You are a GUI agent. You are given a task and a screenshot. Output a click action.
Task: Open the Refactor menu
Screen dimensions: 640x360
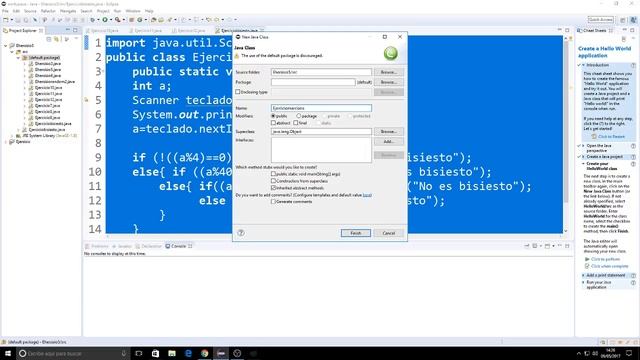click(48, 11)
